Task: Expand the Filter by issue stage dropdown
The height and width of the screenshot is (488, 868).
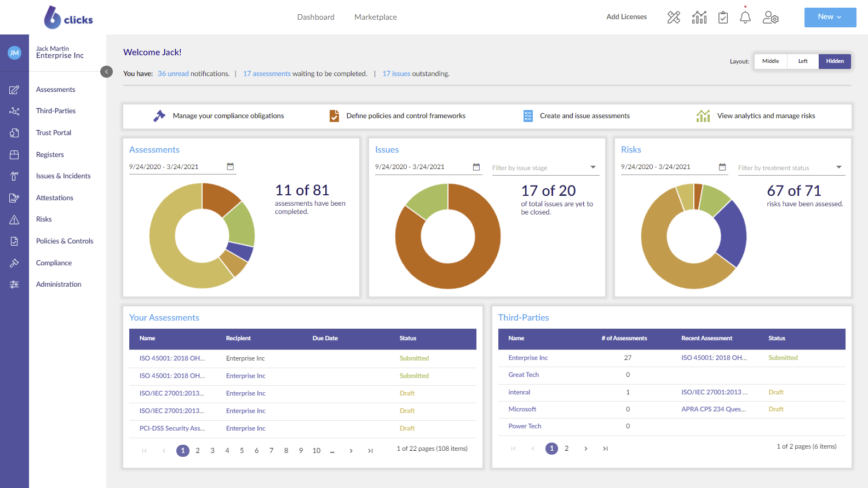Action: tap(593, 167)
